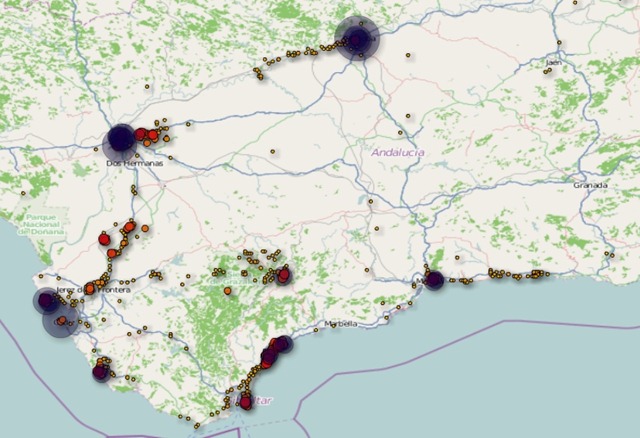Click the purple marker on the coast east of Marbella
Viewport: 640px width, 438px height.
point(434,279)
